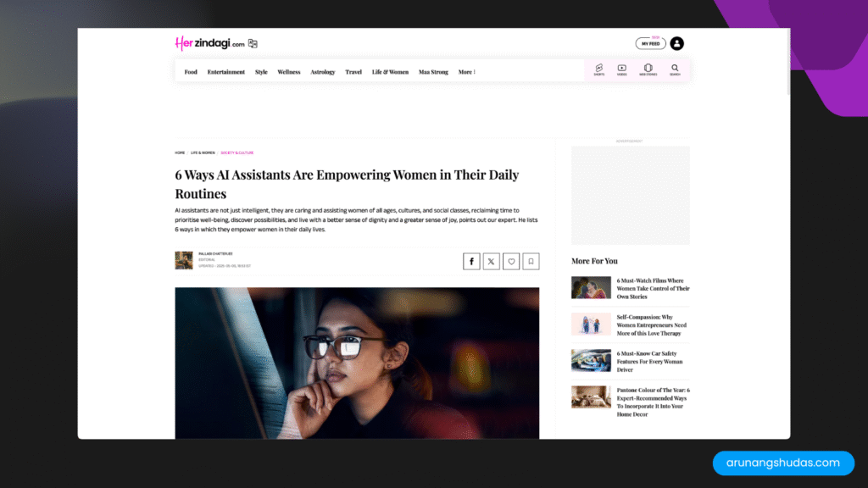Click the article title about AI Assistants
The image size is (868, 488).
[347, 184]
